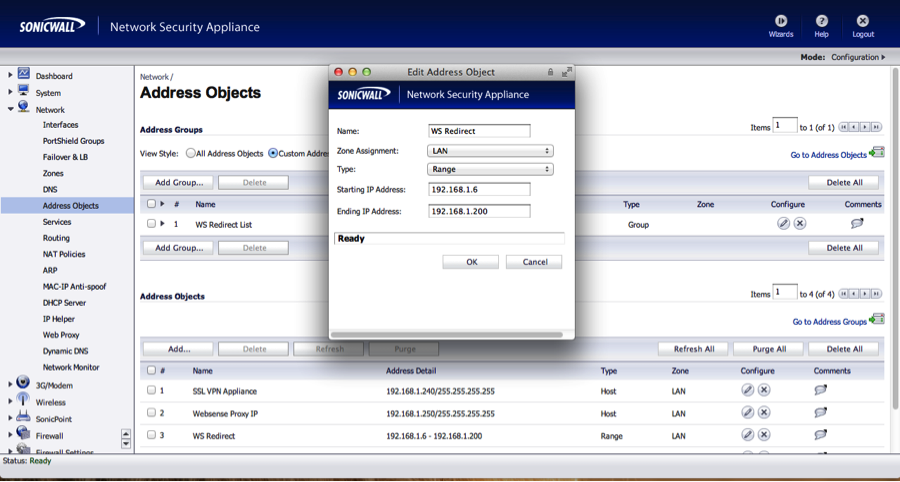Open comment icon for WS Redirect row
900x482 pixels.
821,435
